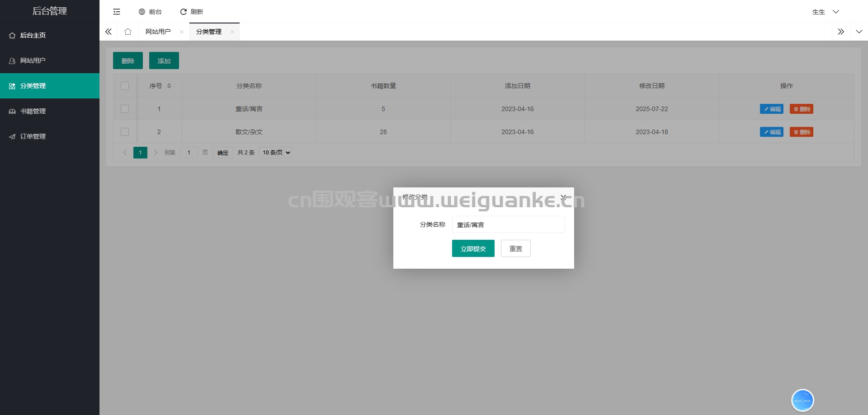Delete the 散文/杂文 category row

pyautogui.click(x=802, y=132)
